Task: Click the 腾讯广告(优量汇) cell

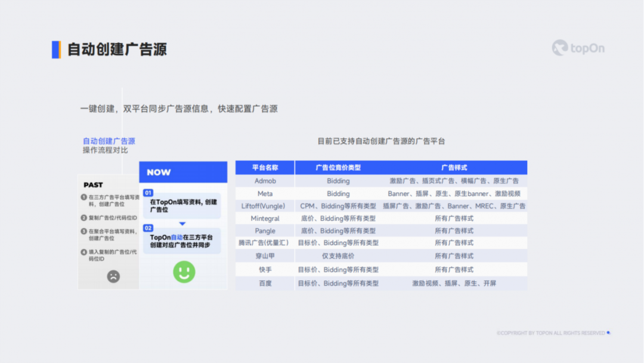Action: click(264, 243)
